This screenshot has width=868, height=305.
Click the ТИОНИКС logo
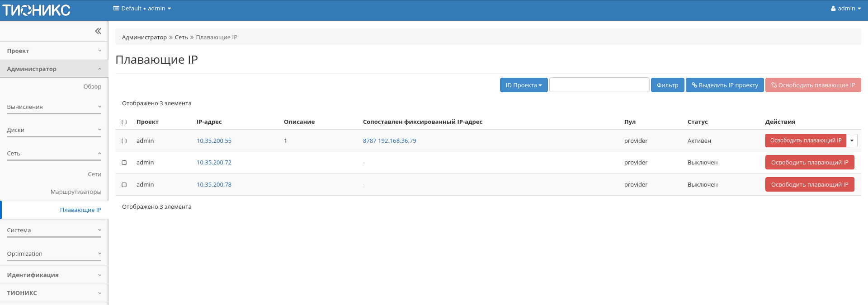37,10
